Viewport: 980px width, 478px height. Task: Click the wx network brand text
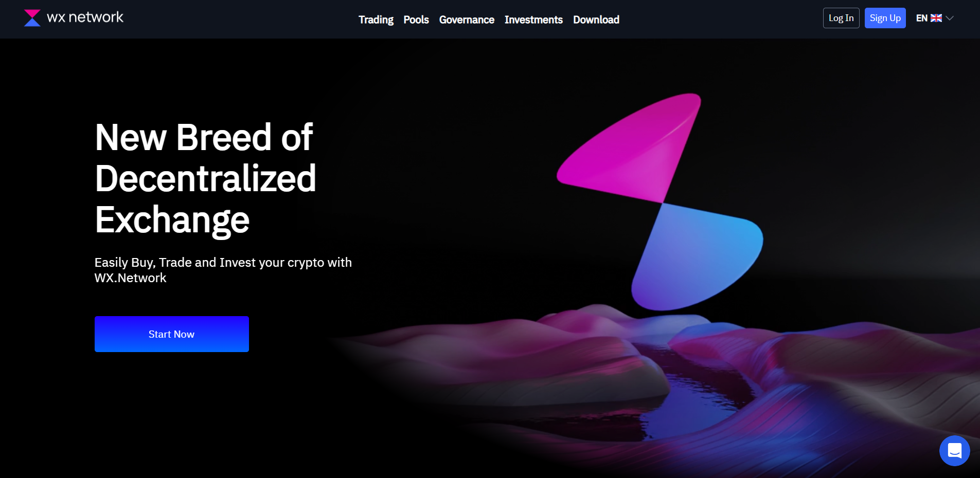(85, 17)
